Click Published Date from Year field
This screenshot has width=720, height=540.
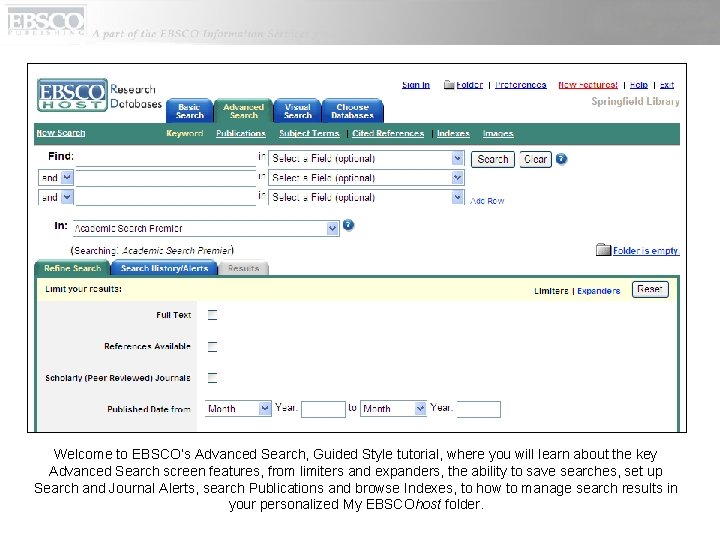point(323,409)
